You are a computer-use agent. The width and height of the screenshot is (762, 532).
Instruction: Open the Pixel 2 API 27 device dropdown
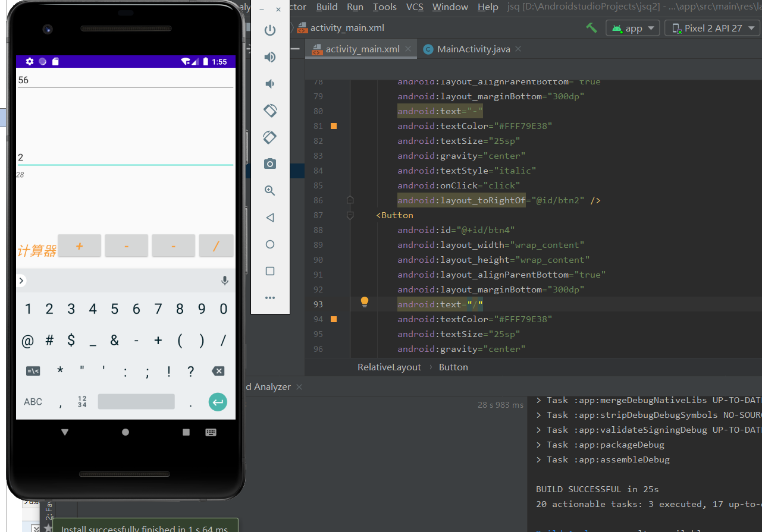tap(713, 28)
